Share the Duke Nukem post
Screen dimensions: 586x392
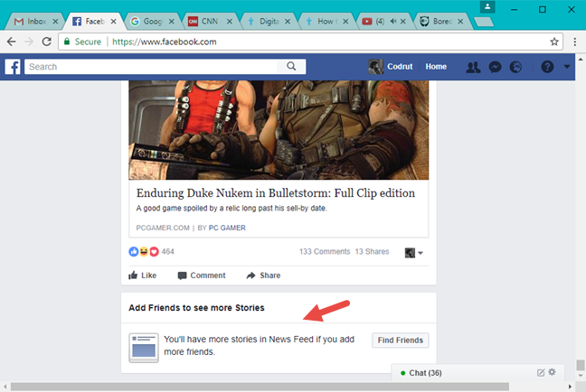click(263, 275)
